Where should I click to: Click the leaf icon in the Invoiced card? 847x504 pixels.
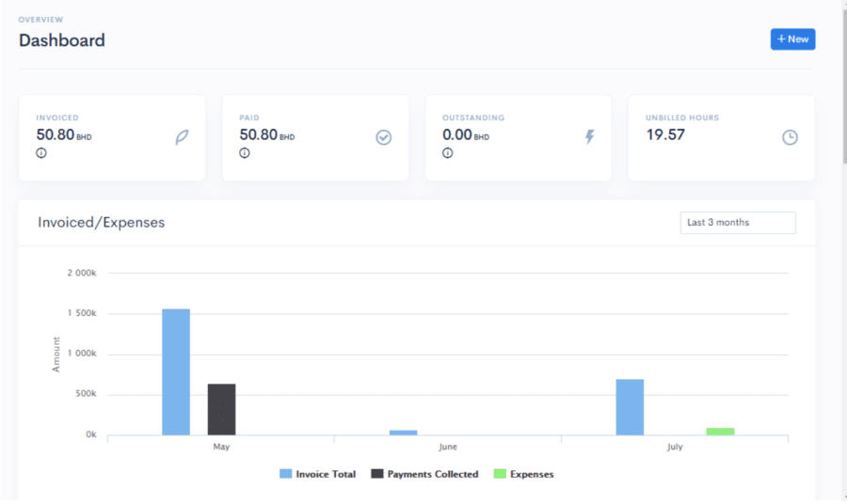click(x=182, y=137)
